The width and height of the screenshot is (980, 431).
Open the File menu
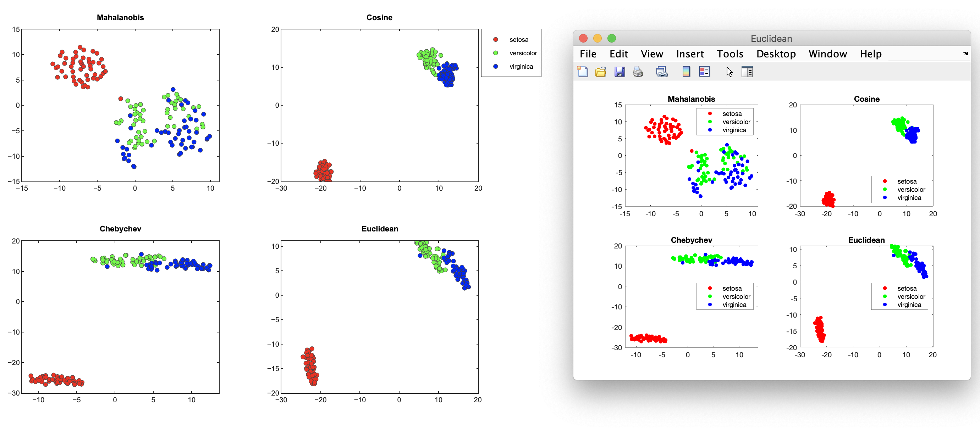588,54
